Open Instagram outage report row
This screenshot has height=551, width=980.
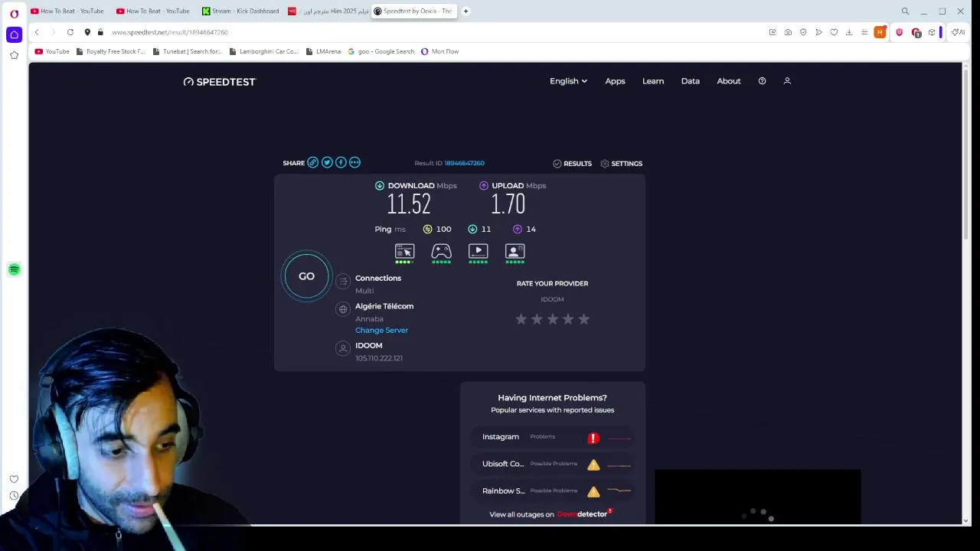coord(553,437)
